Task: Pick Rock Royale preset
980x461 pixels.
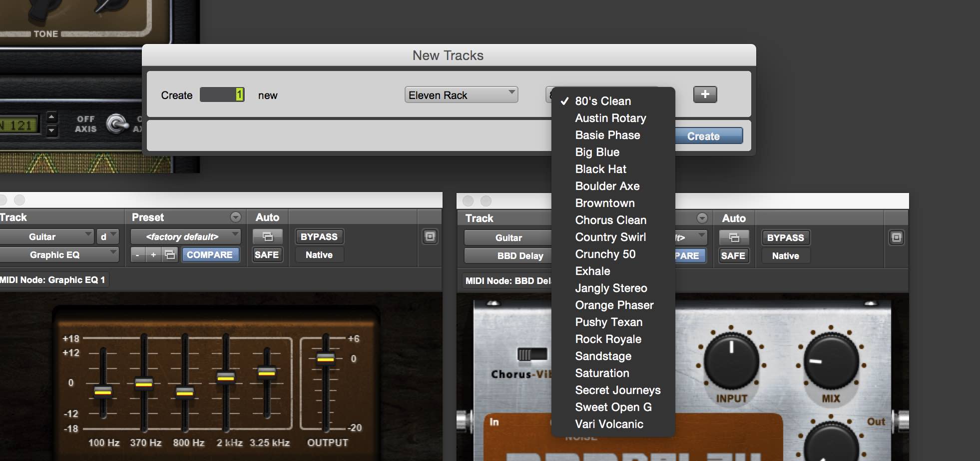Action: click(613, 339)
